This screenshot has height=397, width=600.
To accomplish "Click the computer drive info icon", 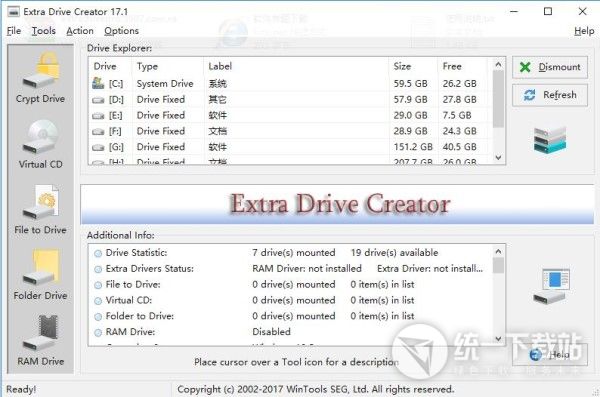I will click(x=551, y=286).
